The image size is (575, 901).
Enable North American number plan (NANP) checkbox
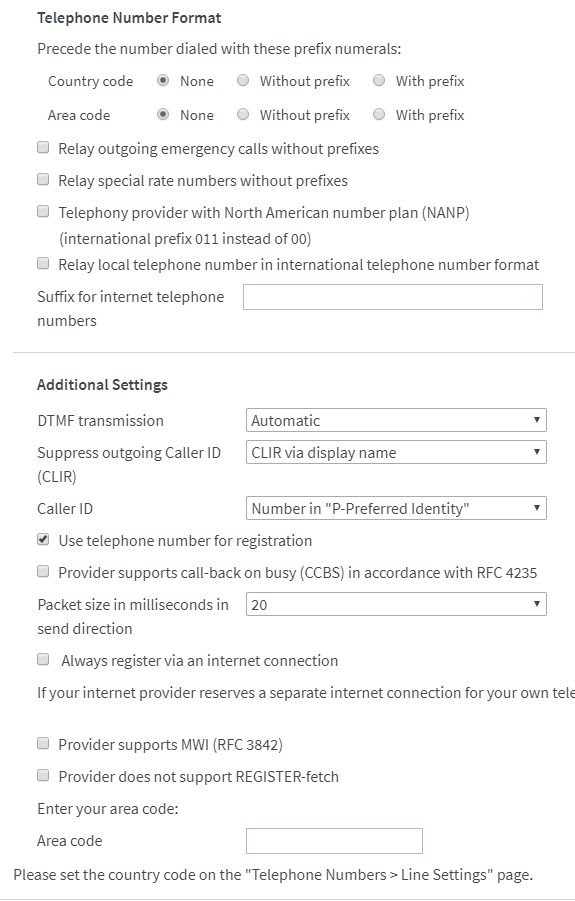coord(43,211)
